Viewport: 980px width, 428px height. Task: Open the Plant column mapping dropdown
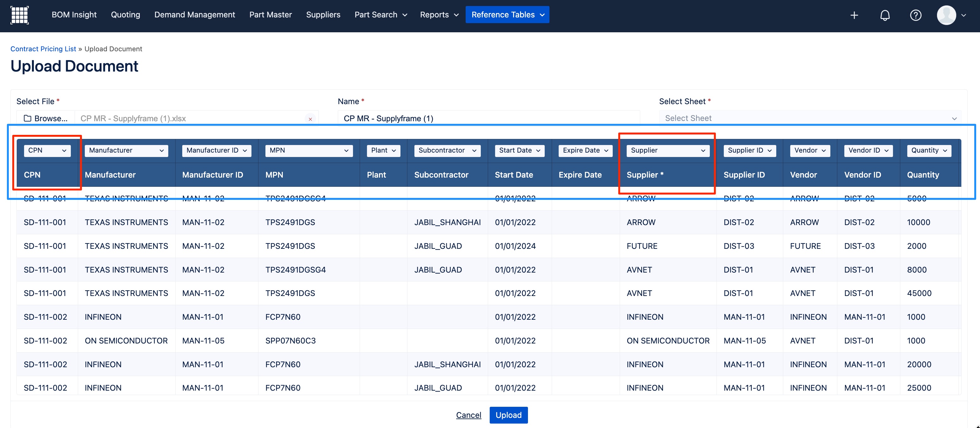coord(383,150)
